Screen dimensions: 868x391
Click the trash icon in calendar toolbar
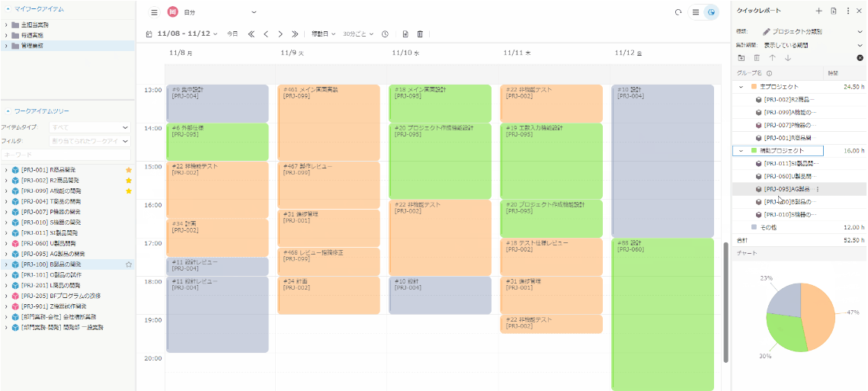pyautogui.click(x=420, y=34)
